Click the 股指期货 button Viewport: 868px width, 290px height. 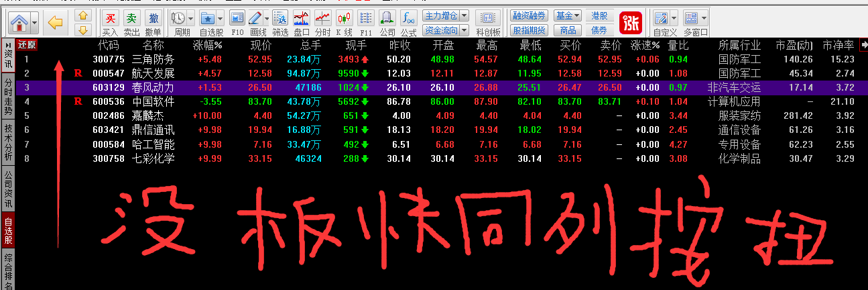click(x=529, y=30)
